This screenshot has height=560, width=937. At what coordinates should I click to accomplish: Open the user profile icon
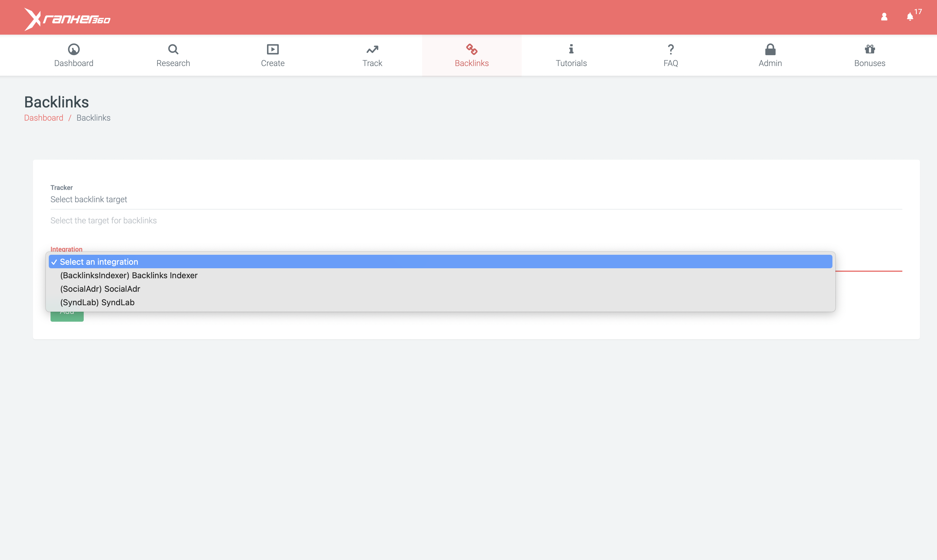click(x=884, y=17)
